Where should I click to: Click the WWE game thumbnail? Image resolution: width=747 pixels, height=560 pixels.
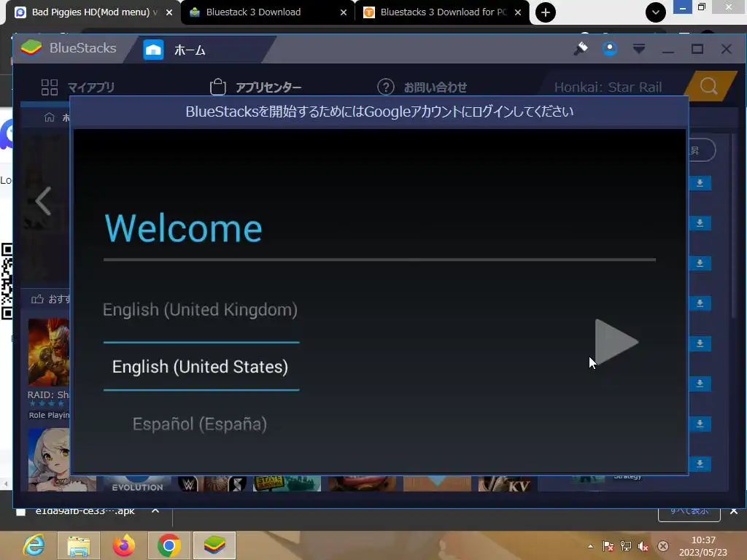[213, 483]
